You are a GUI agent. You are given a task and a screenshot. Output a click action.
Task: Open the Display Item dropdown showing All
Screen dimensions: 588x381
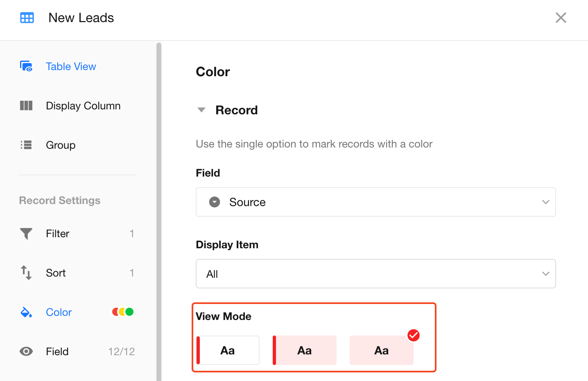tap(375, 274)
